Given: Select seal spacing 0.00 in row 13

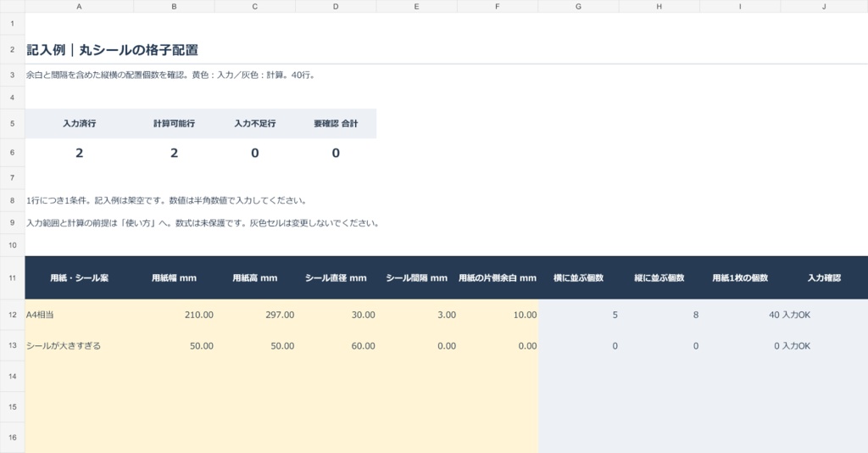Looking at the screenshot, I should (x=416, y=345).
